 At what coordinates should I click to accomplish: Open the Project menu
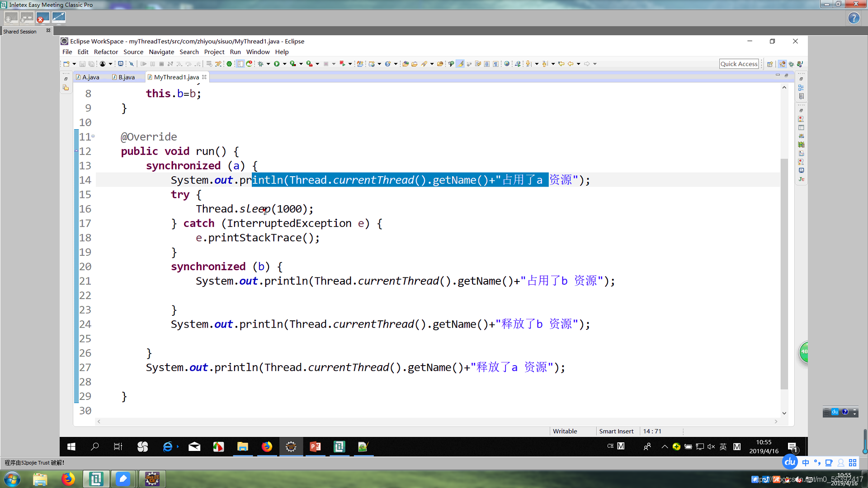(214, 52)
